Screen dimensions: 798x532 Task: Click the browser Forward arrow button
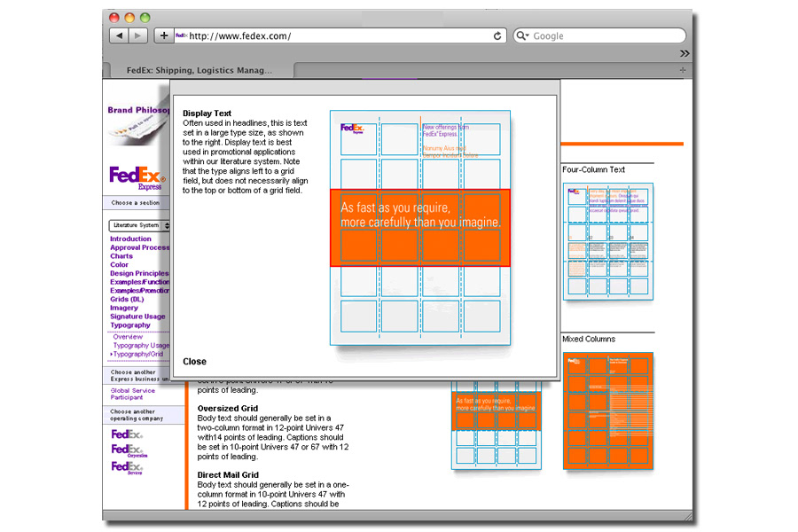pos(138,35)
